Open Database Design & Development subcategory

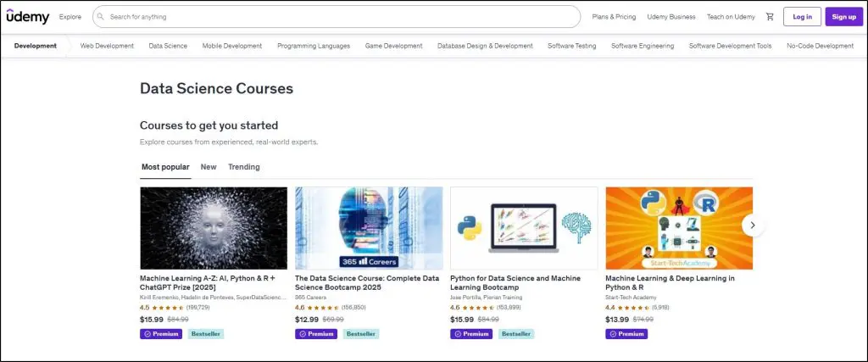tap(485, 46)
